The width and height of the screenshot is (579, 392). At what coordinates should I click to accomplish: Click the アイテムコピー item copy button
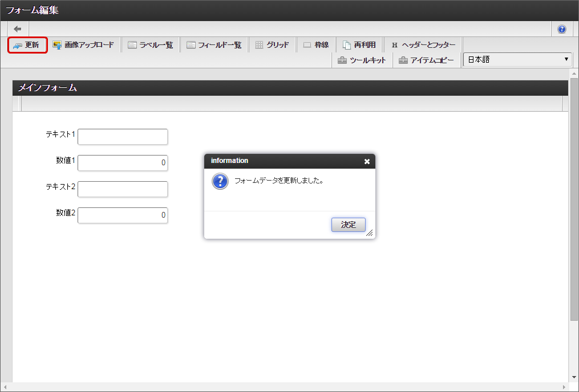coord(426,60)
